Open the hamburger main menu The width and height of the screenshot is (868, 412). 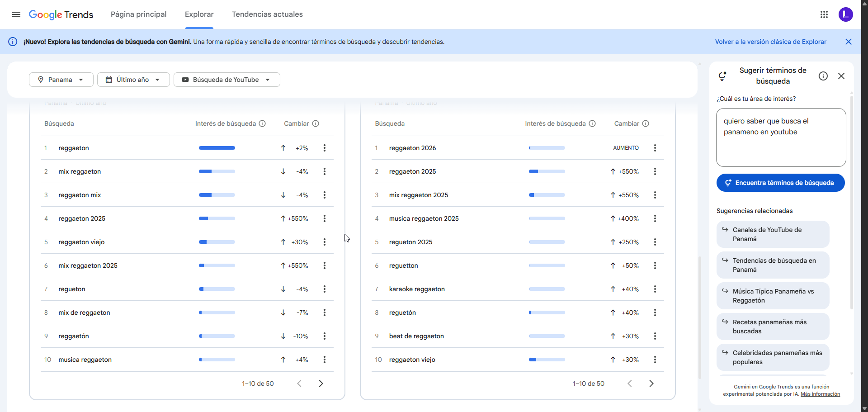(16, 14)
